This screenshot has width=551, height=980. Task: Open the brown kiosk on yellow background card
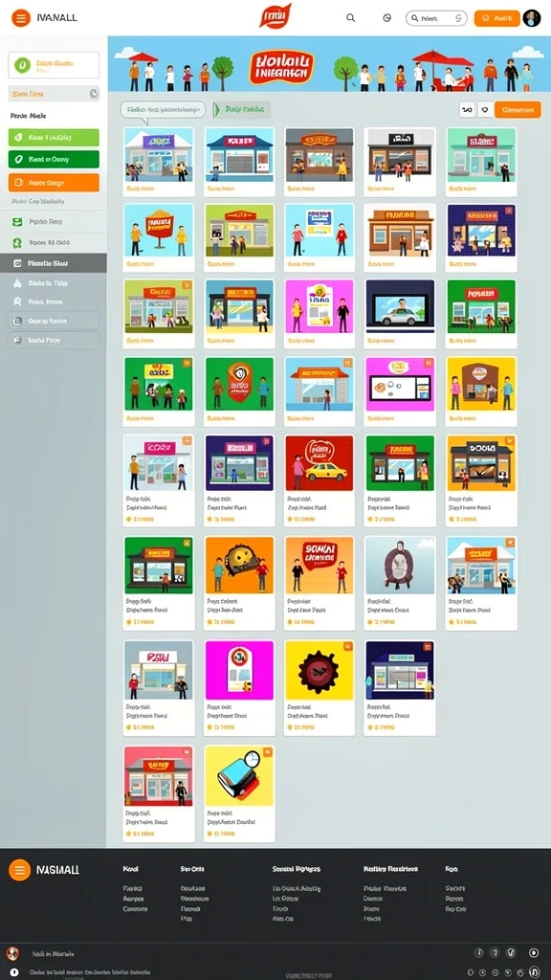(481, 391)
